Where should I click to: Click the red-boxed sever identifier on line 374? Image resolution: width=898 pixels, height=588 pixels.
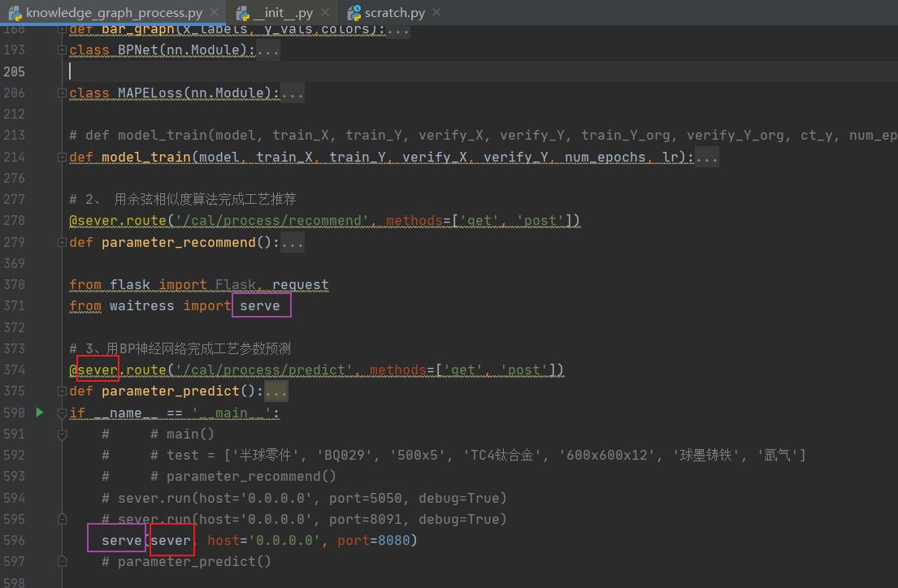coord(97,370)
